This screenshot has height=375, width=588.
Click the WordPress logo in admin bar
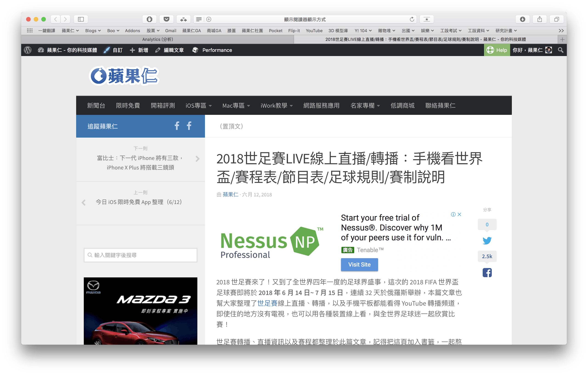28,50
